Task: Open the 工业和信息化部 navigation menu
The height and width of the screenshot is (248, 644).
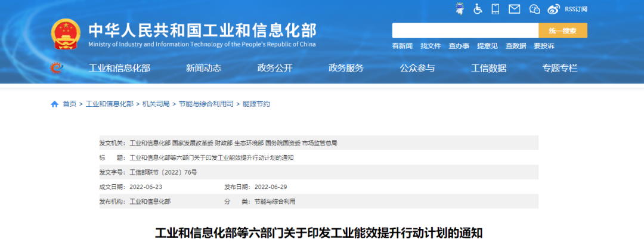Action: (x=119, y=68)
